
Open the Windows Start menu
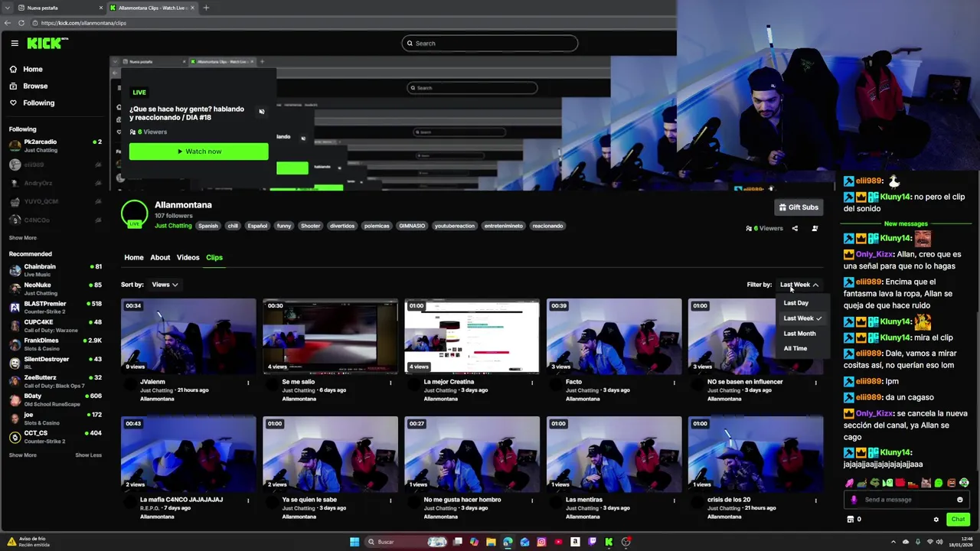click(x=354, y=542)
